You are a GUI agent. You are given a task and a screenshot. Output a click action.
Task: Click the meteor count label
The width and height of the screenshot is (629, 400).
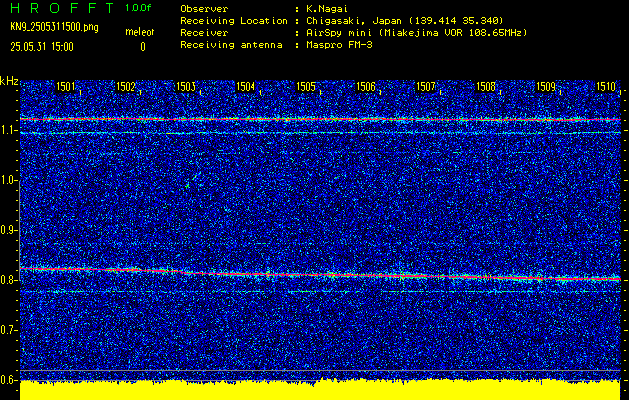140,32
